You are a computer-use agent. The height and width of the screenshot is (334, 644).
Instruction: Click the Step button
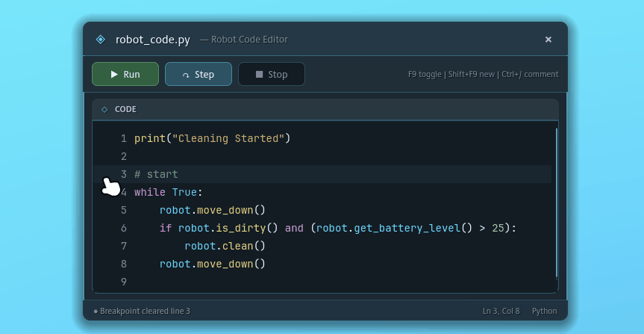tap(198, 74)
